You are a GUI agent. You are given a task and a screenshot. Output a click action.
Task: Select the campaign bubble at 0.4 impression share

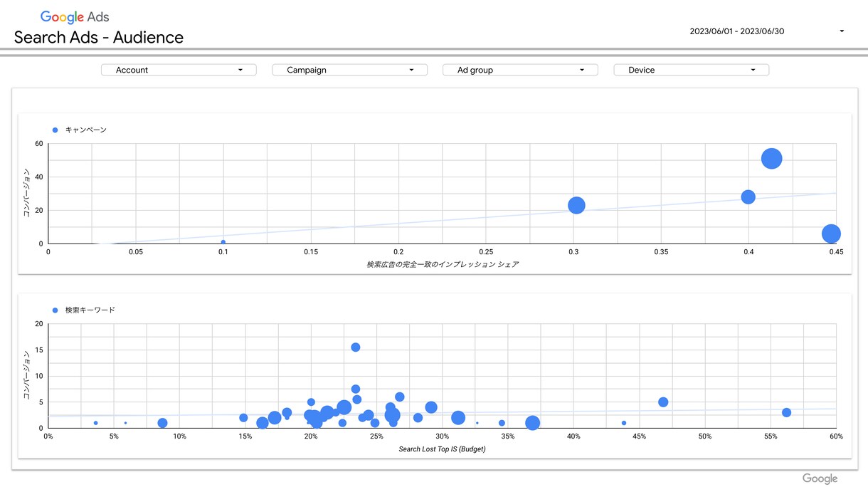[748, 197]
